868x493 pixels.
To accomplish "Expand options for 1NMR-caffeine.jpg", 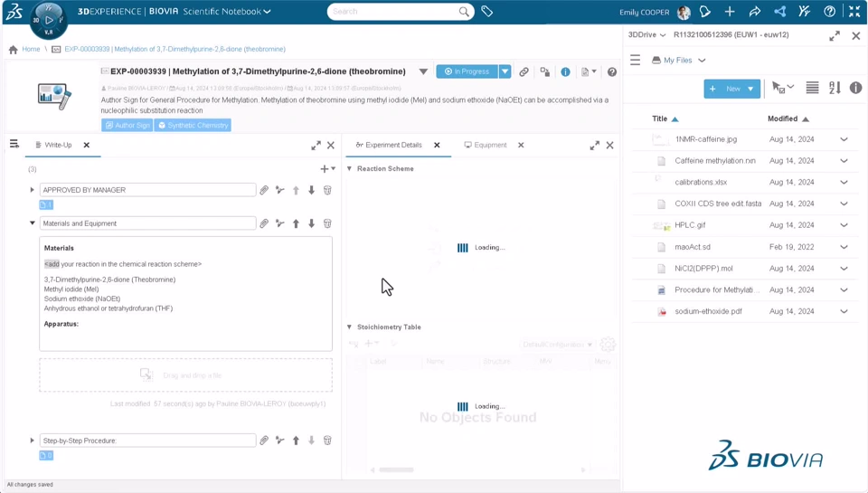I will 844,139.
